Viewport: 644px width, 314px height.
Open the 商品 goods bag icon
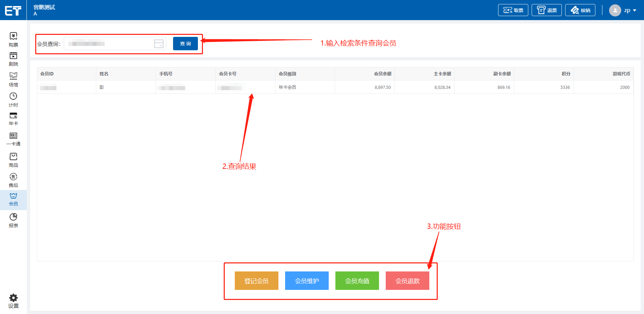pyautogui.click(x=13, y=157)
